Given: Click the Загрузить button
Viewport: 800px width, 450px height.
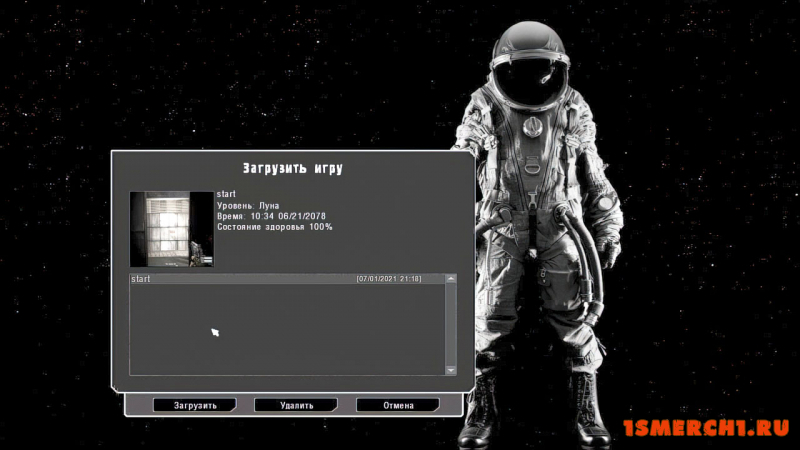Looking at the screenshot, I should click(x=194, y=405).
